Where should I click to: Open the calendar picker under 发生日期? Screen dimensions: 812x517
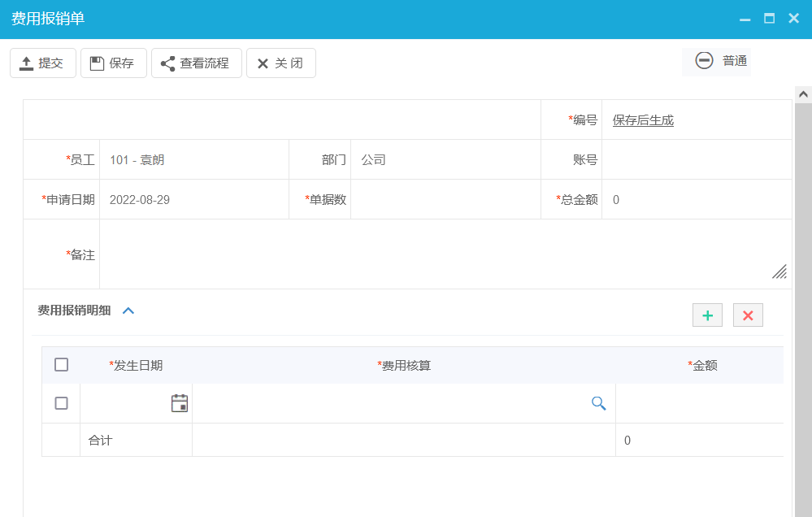(180, 402)
